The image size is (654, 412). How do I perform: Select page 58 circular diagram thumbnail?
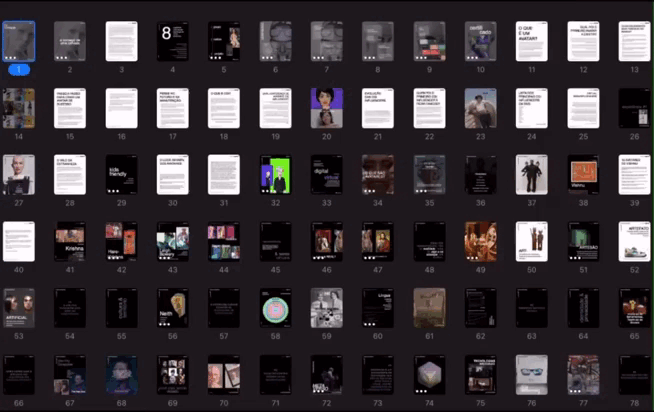(275, 308)
